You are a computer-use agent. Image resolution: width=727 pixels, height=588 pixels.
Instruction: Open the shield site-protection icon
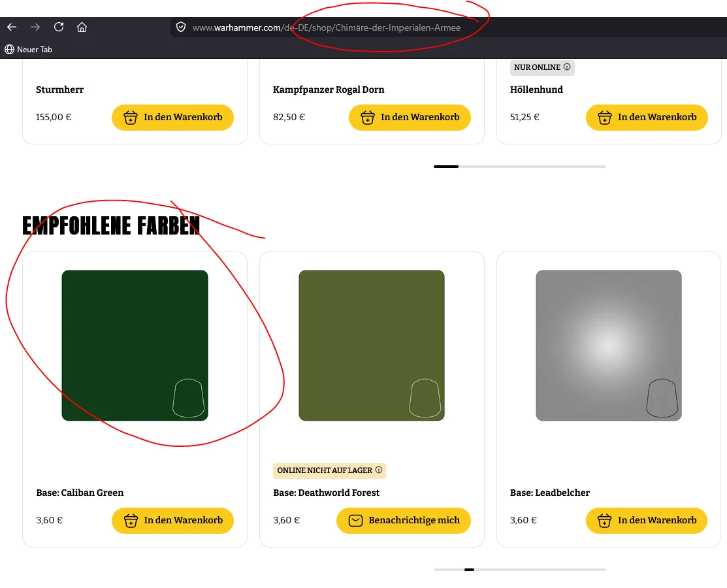tap(182, 27)
